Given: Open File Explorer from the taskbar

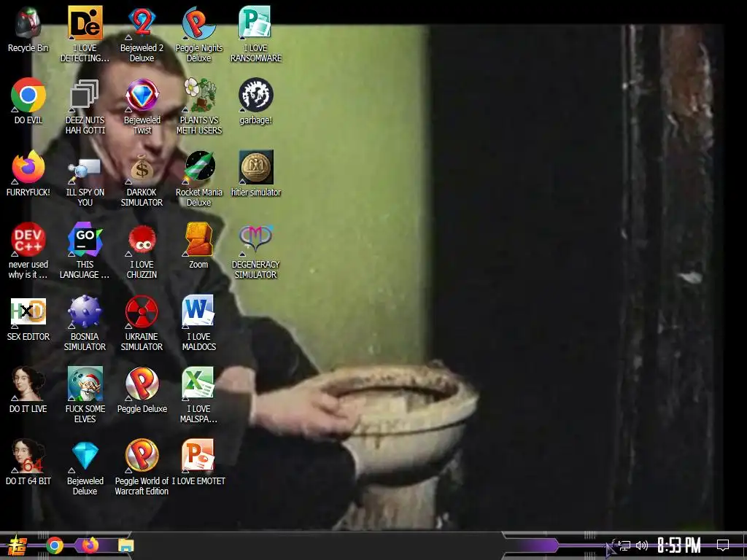Looking at the screenshot, I should (125, 545).
